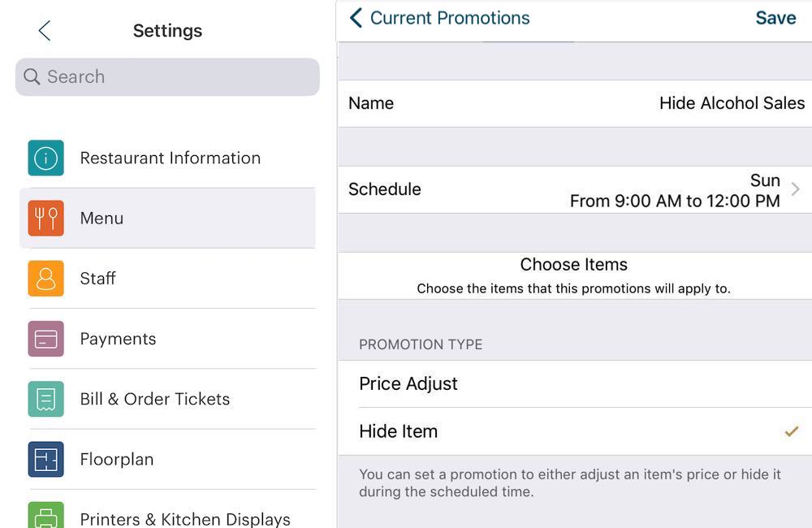
Task: Save the Hide Alcohol Sales promotion
Action: tap(775, 17)
